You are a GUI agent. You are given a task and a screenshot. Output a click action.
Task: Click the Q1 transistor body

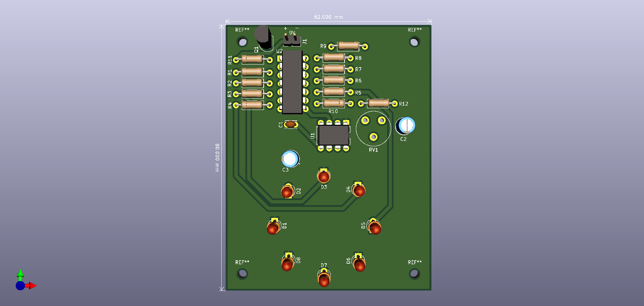pyautogui.click(x=263, y=37)
